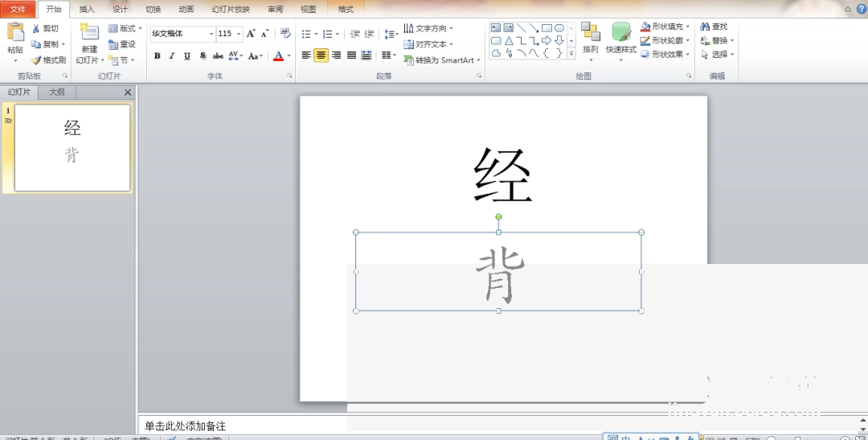Select the right block arrow shape
Viewport: 868px width, 440px height.
(x=547, y=40)
